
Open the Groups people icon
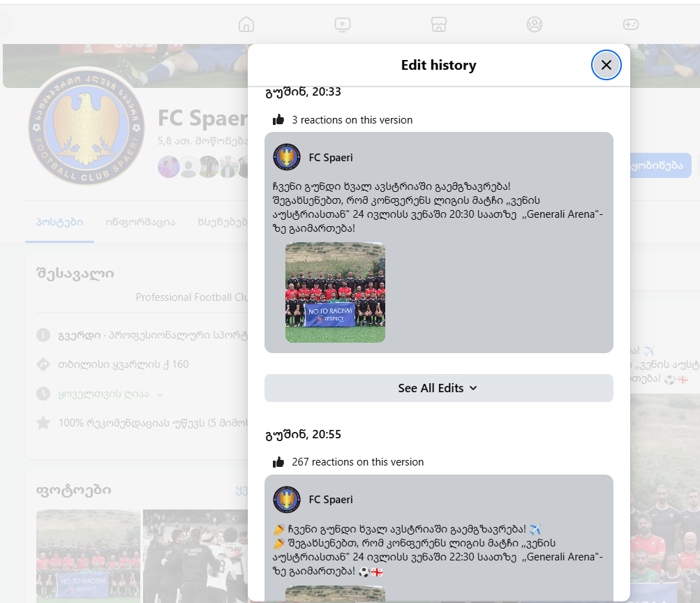pyautogui.click(x=535, y=24)
